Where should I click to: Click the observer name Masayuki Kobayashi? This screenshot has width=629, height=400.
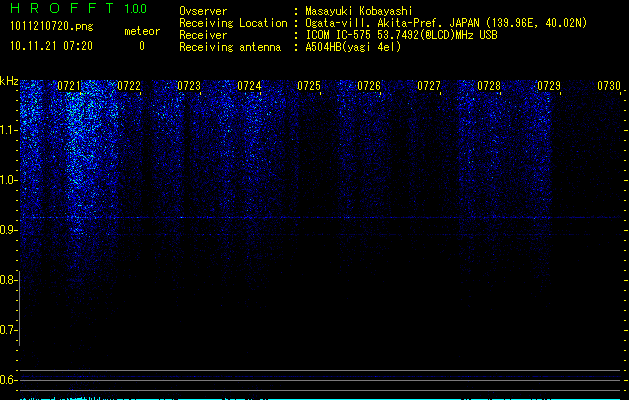pyautogui.click(x=359, y=11)
